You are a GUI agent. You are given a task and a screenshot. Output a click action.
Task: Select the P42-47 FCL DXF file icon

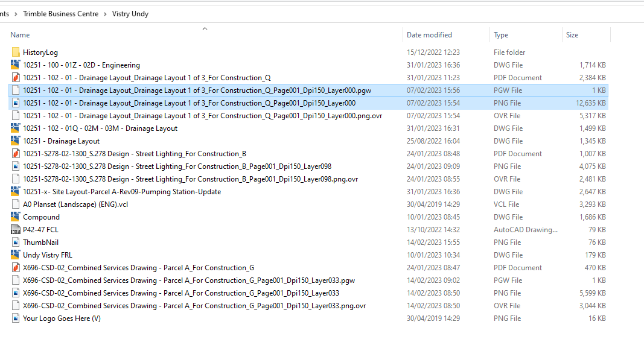[x=16, y=230]
